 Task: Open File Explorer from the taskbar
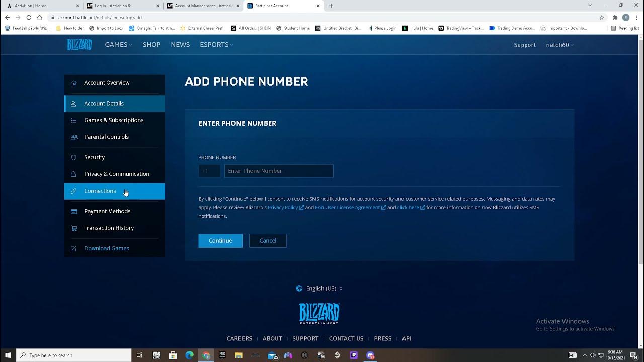pos(239,355)
